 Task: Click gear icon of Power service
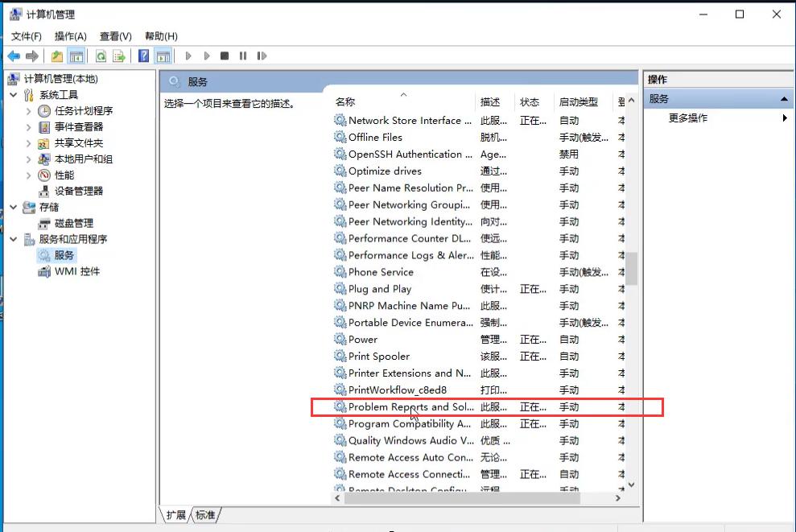(x=340, y=339)
